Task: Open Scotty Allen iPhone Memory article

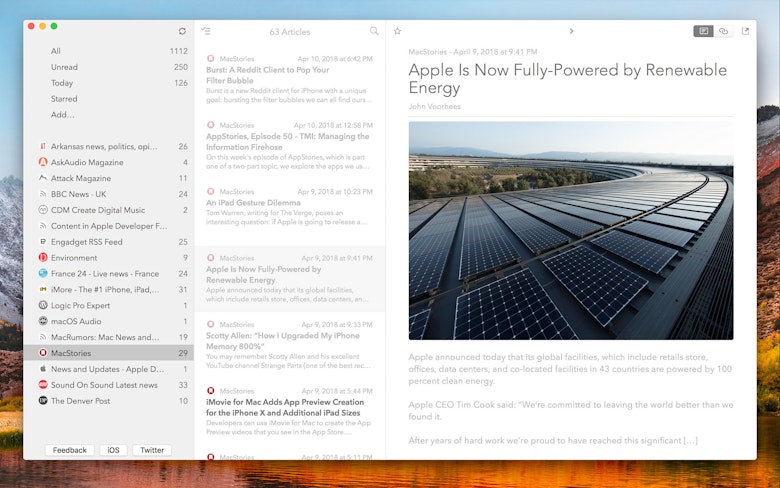Action: (290, 345)
